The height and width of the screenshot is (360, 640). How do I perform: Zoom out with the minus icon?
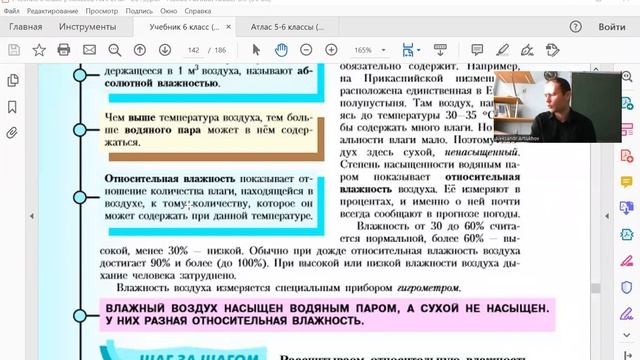pos(306,50)
